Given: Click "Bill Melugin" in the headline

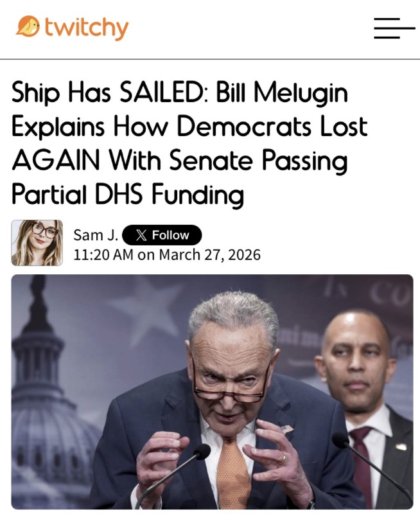Looking at the screenshot, I should 281,93.
